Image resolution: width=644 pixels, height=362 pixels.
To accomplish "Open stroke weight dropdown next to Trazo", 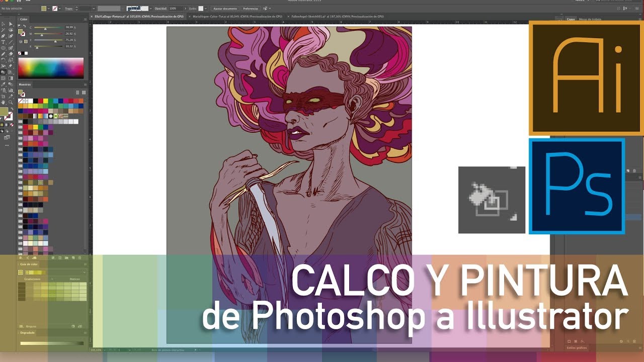I will pyautogui.click(x=94, y=9).
